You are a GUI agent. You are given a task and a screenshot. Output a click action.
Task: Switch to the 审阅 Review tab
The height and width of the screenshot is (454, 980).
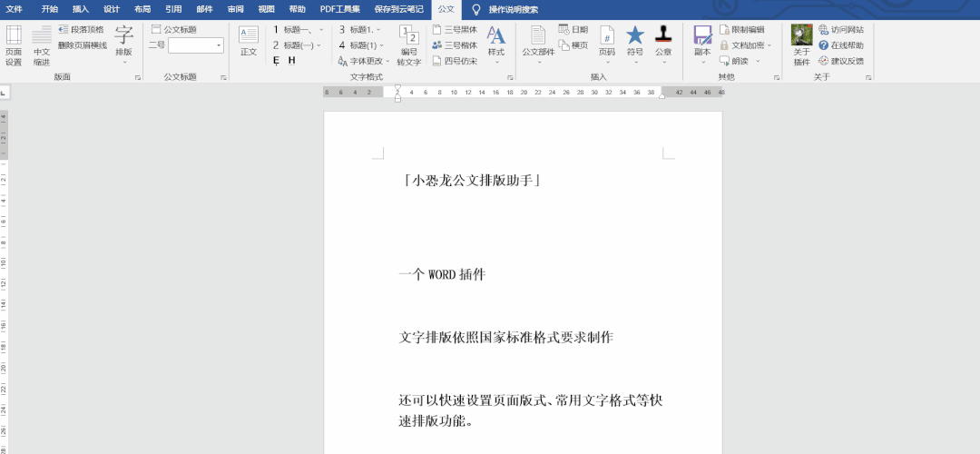[236, 9]
